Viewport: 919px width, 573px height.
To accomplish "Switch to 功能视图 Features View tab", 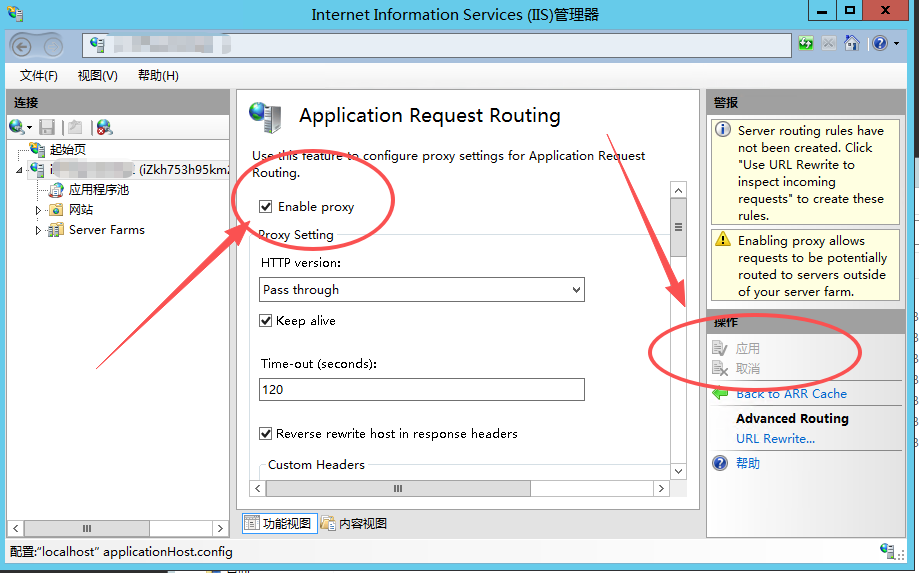I will coord(280,523).
